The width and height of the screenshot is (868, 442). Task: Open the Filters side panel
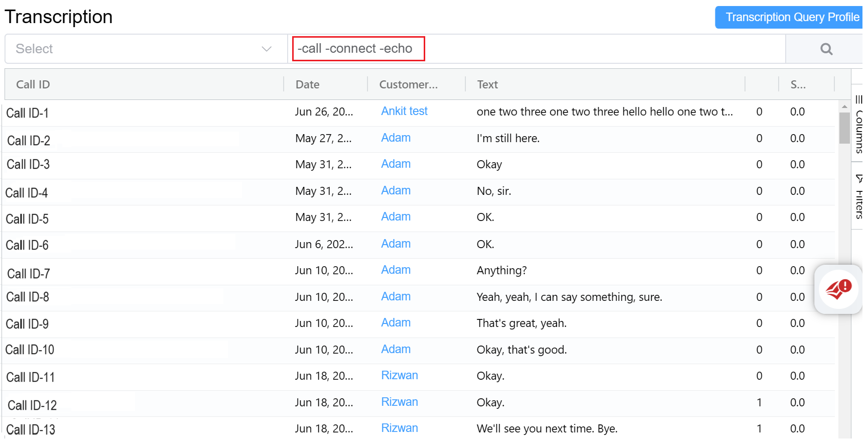(858, 197)
